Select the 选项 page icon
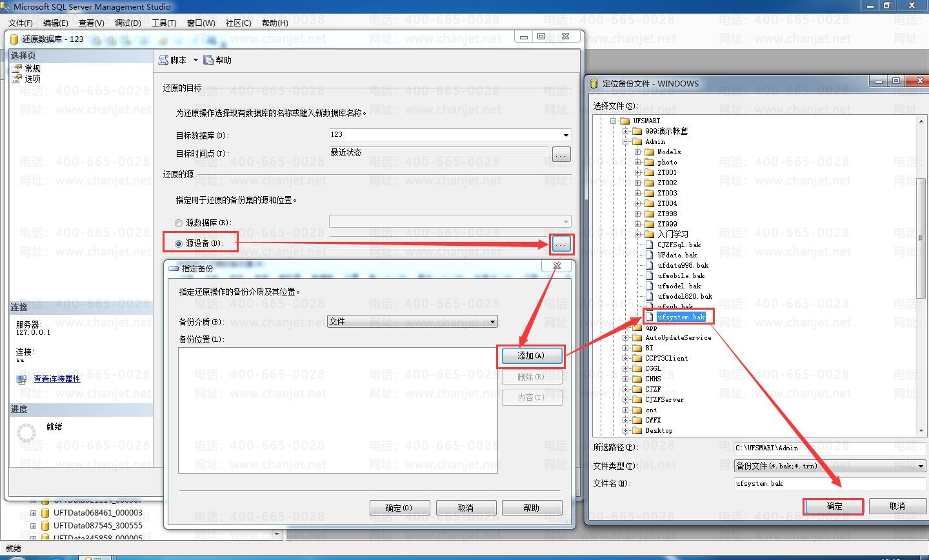 (17, 79)
